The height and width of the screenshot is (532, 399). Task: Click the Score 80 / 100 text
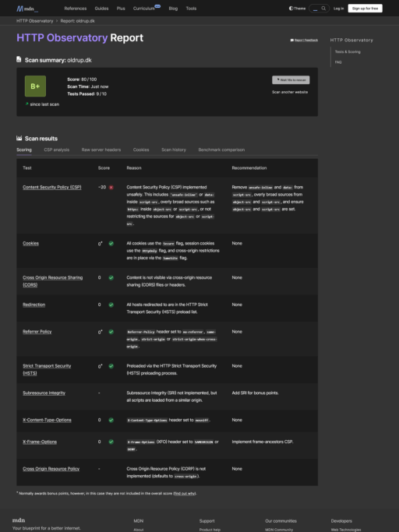tap(82, 79)
